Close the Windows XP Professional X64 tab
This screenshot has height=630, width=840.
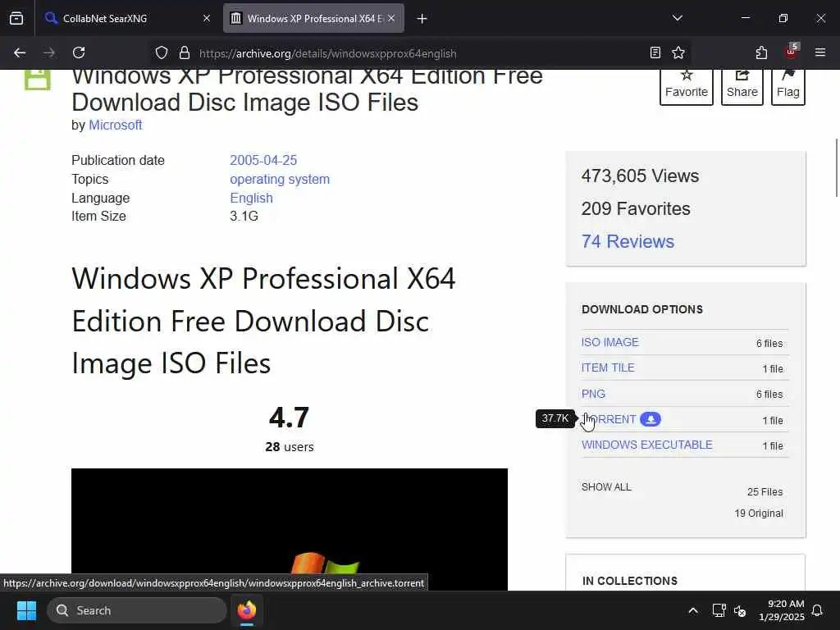(391, 19)
